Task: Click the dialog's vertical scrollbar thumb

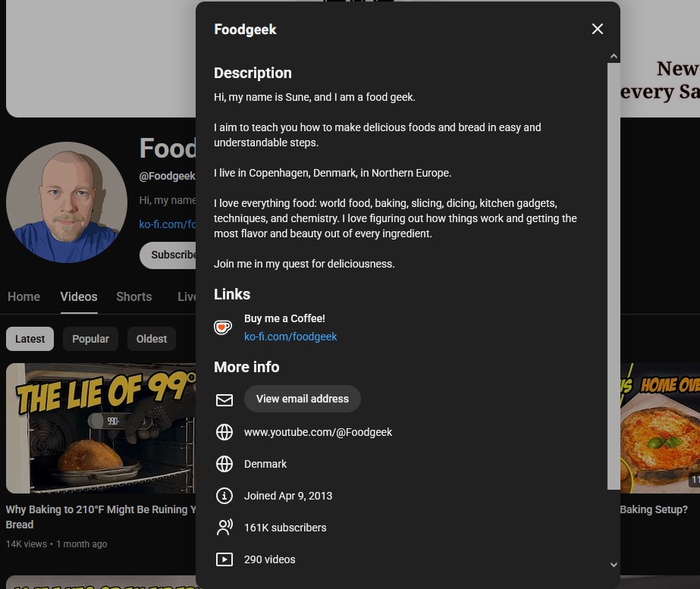Action: click(614, 276)
